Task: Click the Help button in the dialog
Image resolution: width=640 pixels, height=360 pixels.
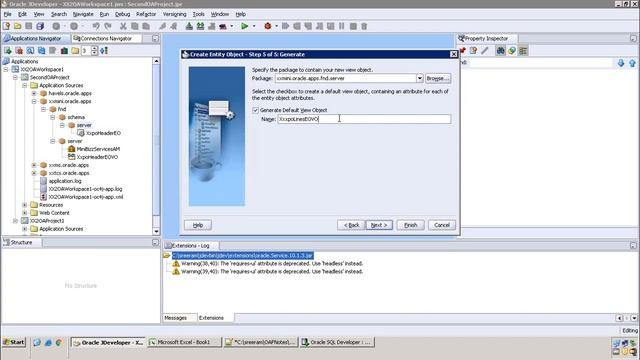Action: [198, 225]
